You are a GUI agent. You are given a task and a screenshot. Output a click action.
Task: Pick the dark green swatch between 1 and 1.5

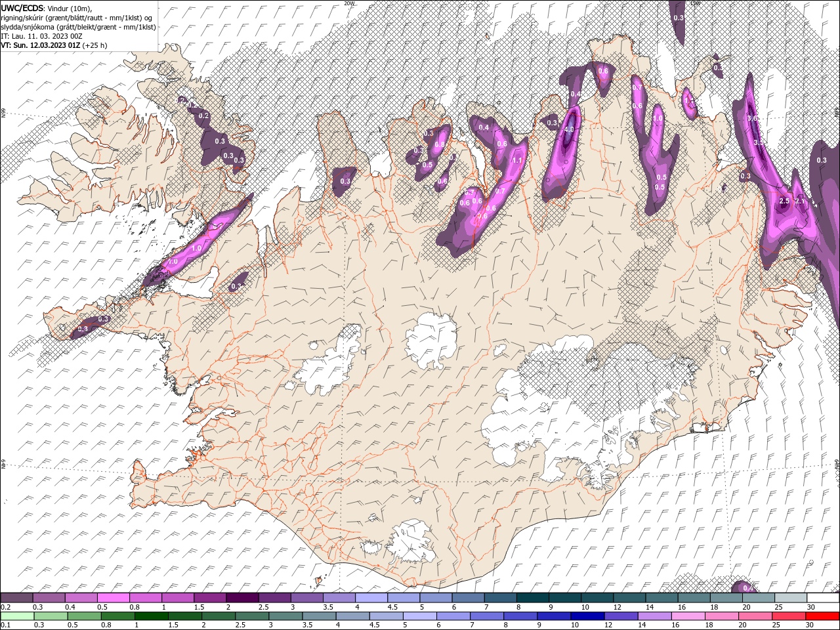[151, 616]
